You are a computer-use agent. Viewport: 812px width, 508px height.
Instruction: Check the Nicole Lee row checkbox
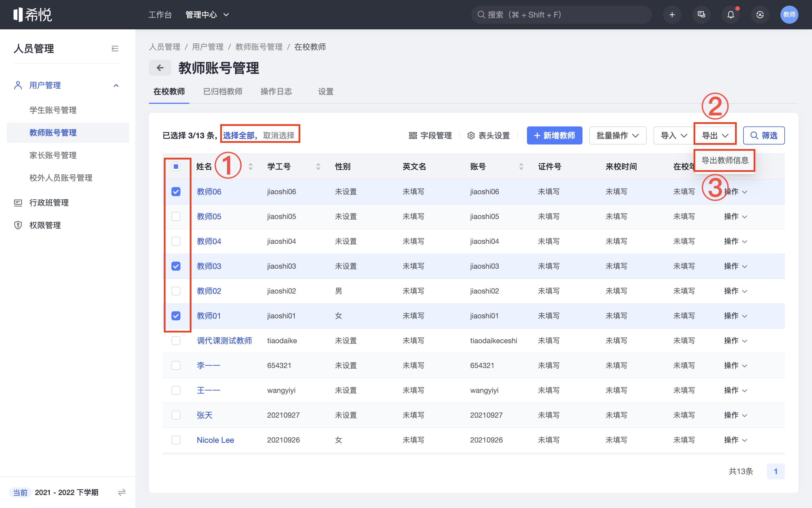coord(176,440)
